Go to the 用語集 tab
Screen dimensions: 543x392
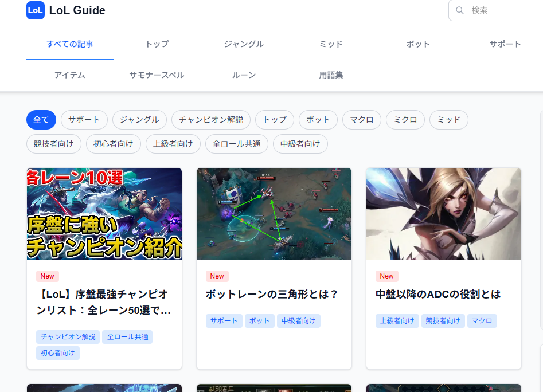coord(331,75)
